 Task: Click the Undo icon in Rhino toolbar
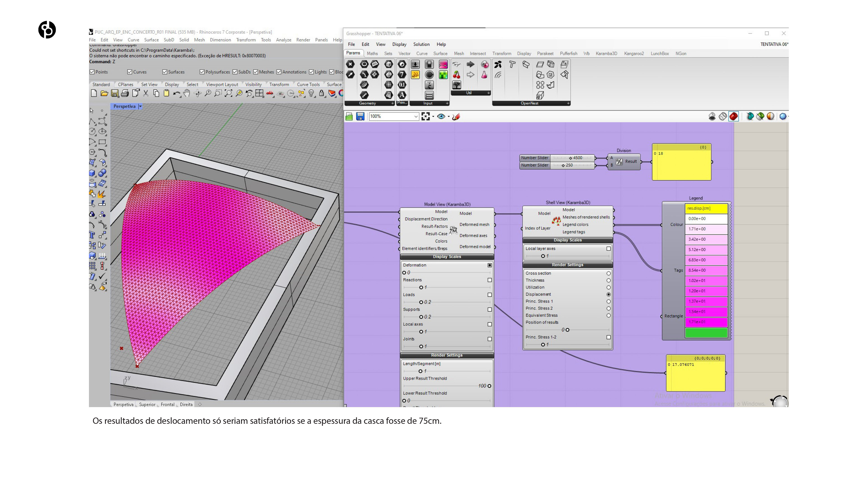pyautogui.click(x=176, y=93)
